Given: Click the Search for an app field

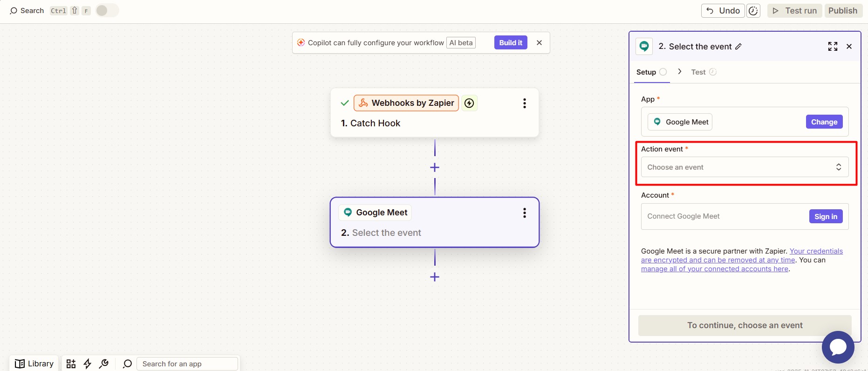Looking at the screenshot, I should [187, 364].
